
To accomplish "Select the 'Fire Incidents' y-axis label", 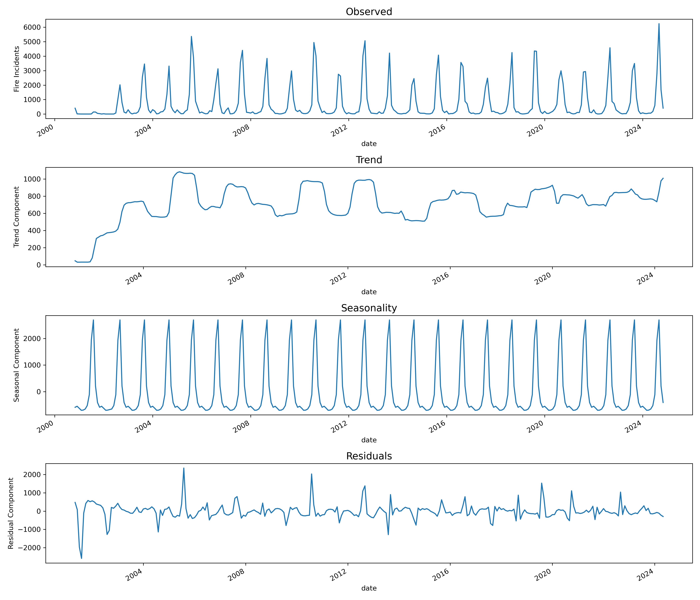I will click(16, 69).
